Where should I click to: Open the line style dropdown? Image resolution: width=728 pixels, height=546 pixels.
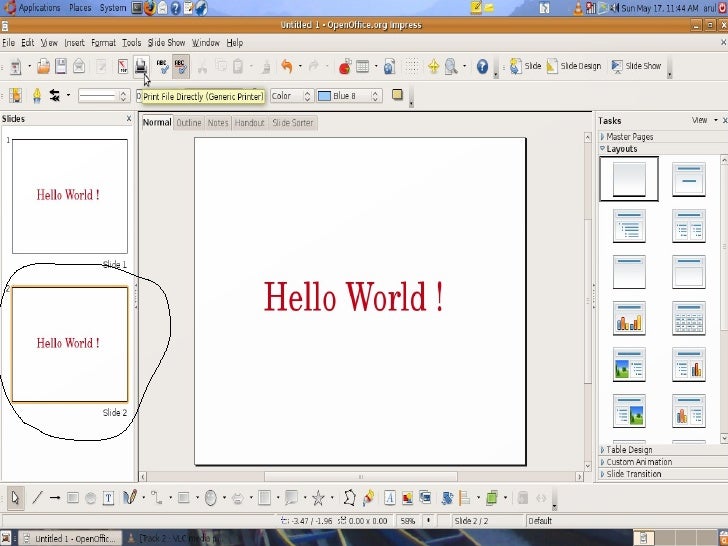pos(103,96)
